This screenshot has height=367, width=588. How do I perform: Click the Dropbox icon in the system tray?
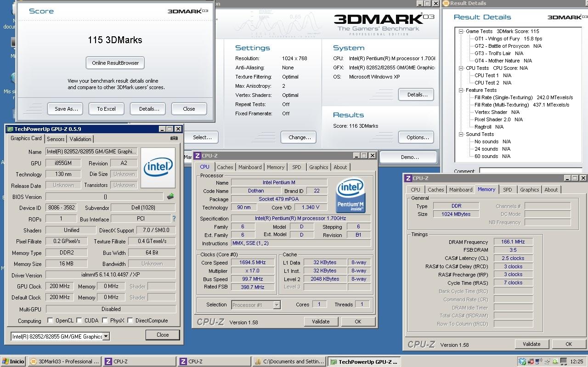[522, 361]
